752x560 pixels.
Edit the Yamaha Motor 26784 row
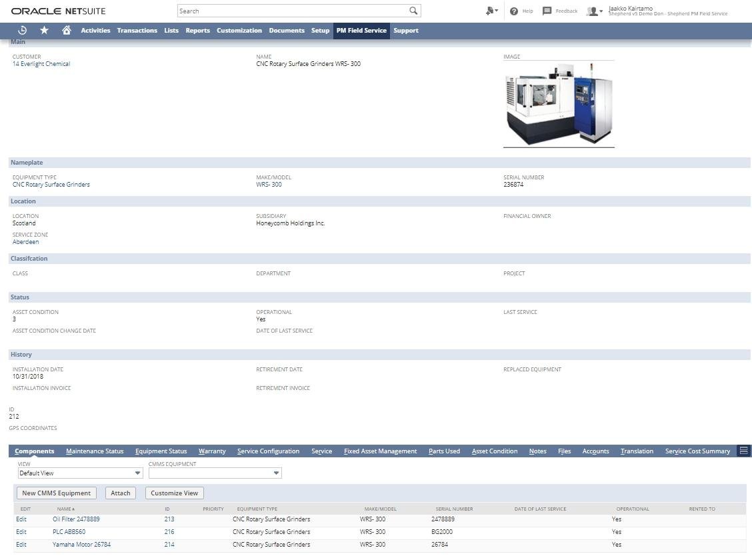click(21, 545)
